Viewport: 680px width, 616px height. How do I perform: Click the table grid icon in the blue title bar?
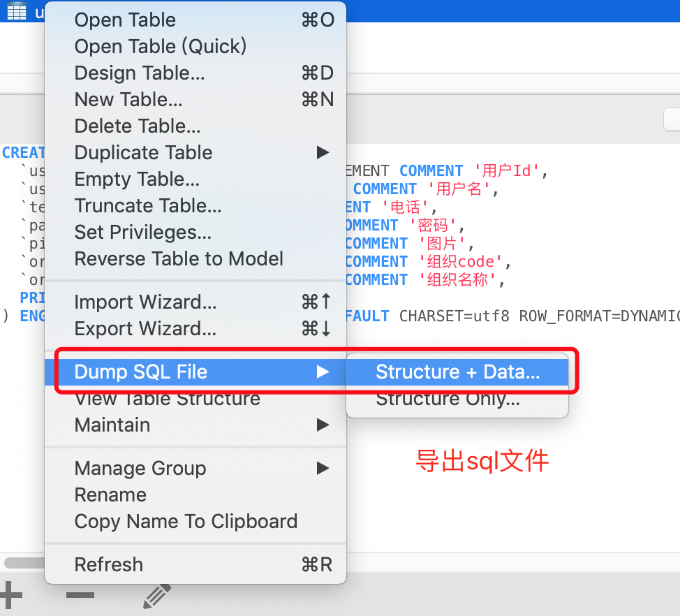click(17, 10)
